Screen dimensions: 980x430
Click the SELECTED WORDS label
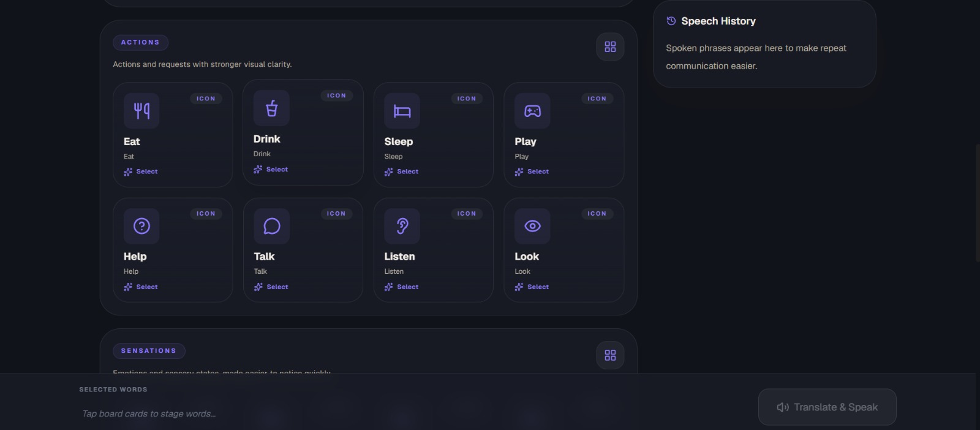[113, 390]
